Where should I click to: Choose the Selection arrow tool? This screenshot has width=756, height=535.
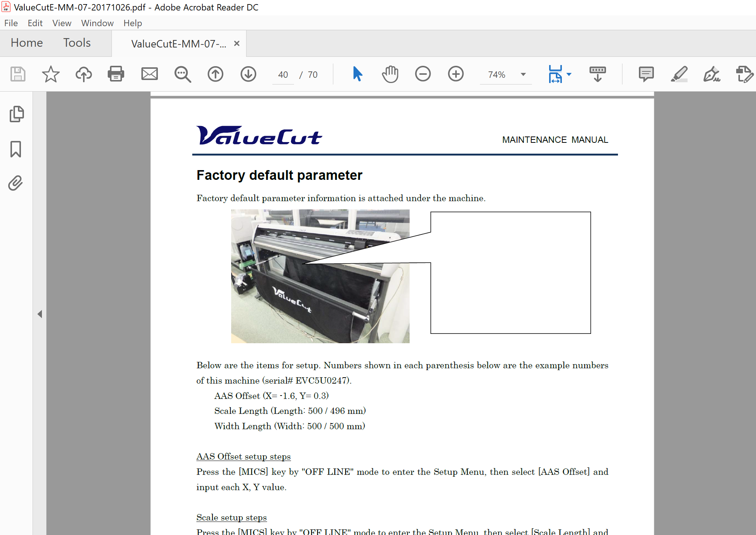(x=357, y=74)
